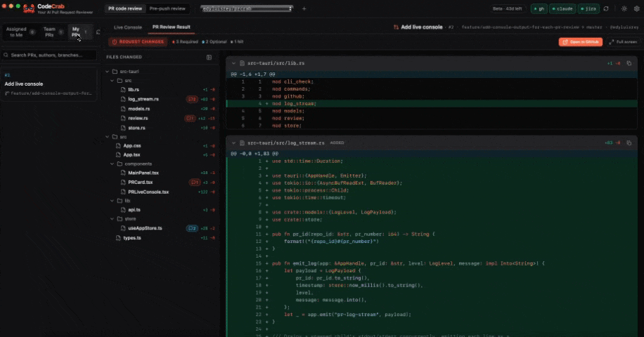The image size is (644, 337).
Task: Show the Team PRs tab
Action: 53,32
